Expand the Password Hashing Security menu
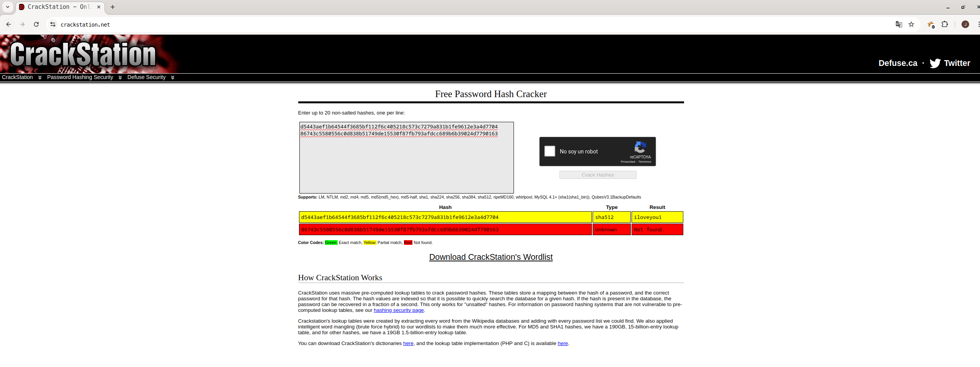 (84, 77)
